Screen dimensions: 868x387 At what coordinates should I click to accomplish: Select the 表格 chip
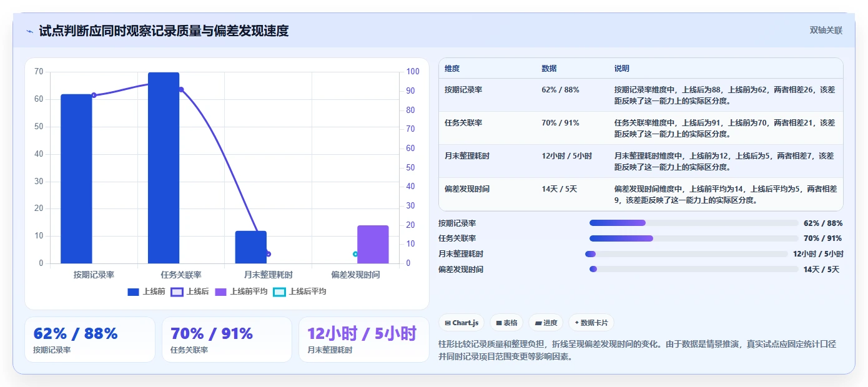(x=506, y=323)
